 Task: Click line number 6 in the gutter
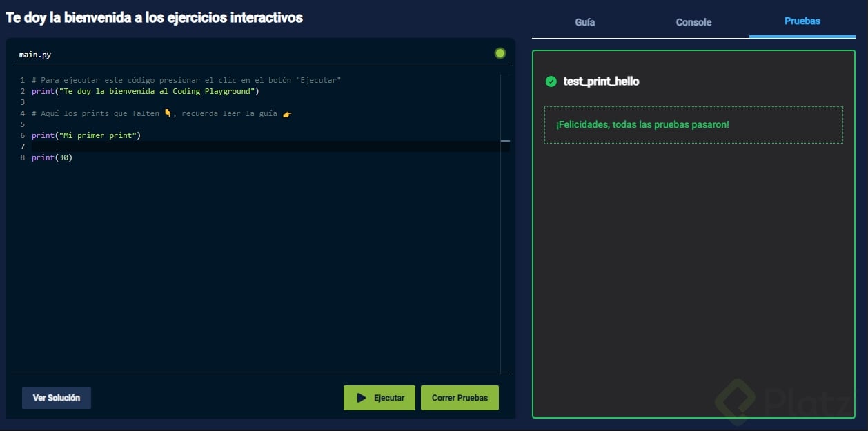(23, 135)
